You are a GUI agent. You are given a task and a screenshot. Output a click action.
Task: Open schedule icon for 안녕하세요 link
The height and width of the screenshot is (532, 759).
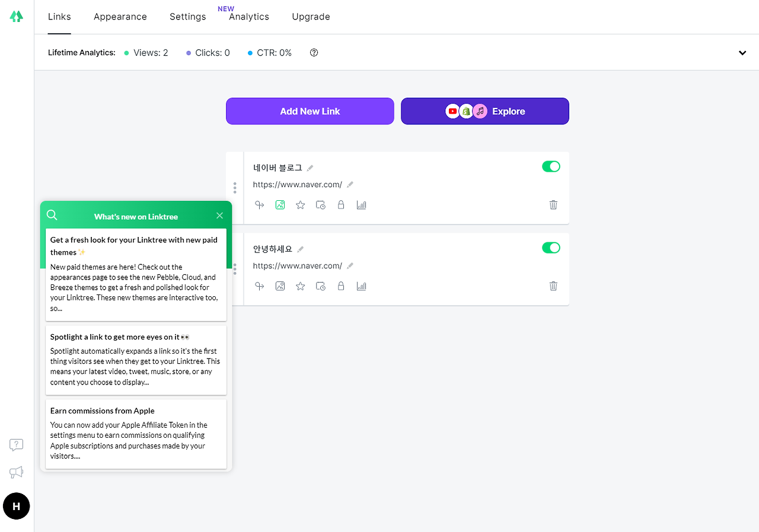pos(321,286)
